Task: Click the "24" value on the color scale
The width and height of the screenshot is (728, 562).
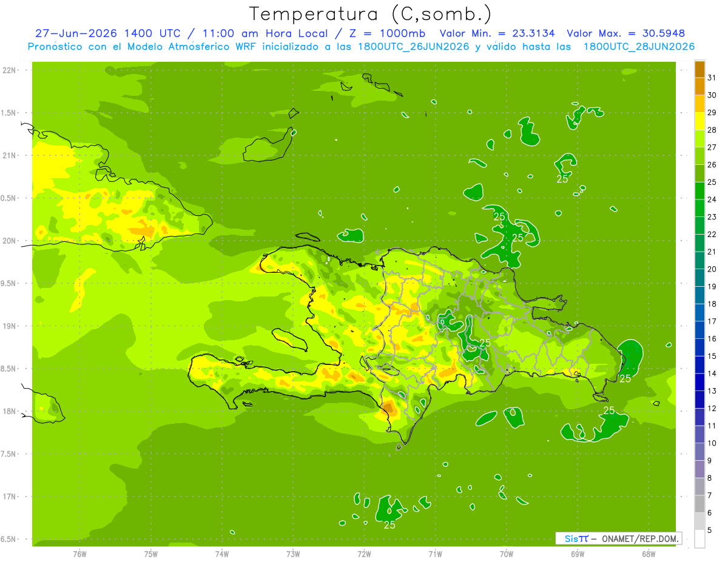Action: (x=712, y=199)
